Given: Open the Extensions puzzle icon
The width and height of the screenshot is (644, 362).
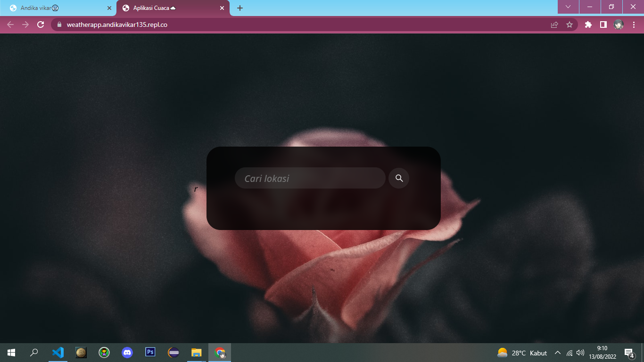Looking at the screenshot, I should point(588,25).
